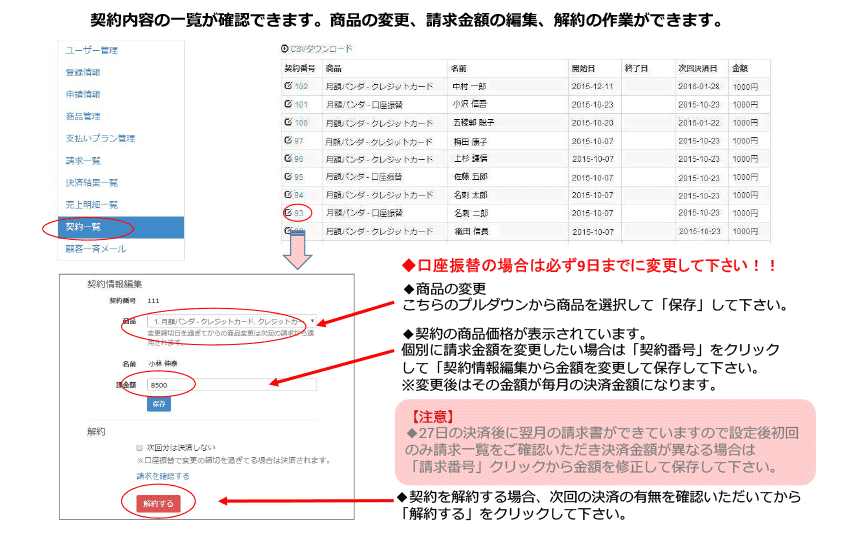This screenshot has width=842, height=540.
Task: Follow the 請求を確認する link
Action: pyautogui.click(x=163, y=476)
